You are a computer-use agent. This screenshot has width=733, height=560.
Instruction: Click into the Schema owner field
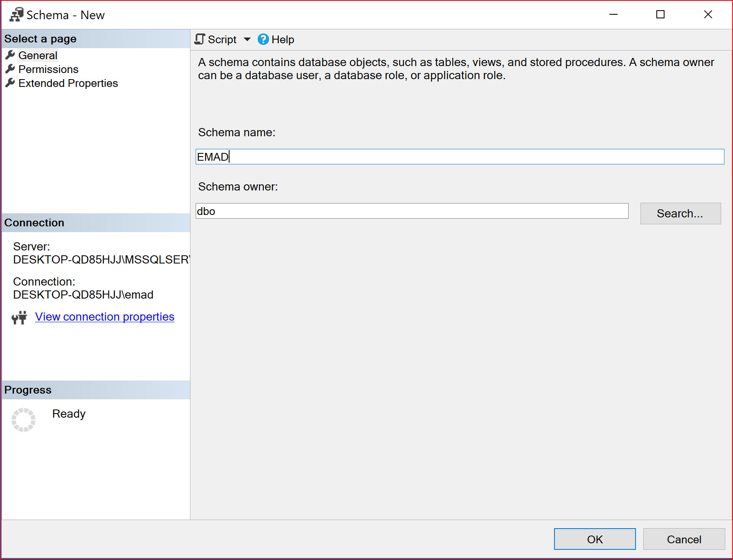tap(412, 211)
